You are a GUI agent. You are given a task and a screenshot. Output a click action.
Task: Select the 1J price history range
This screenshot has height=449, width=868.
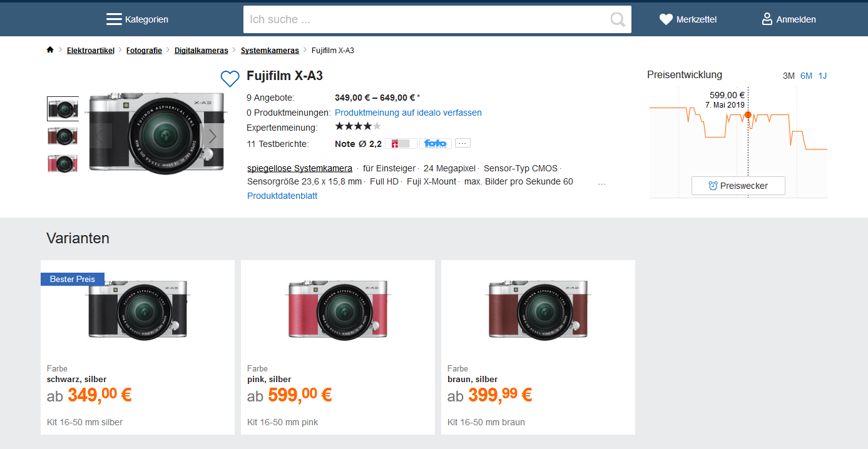point(822,76)
